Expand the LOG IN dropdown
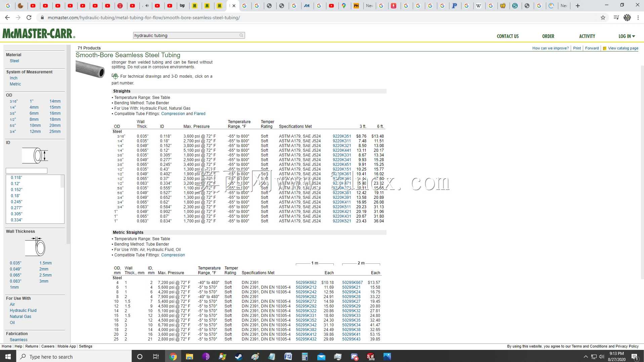Image resolution: width=644 pixels, height=362 pixels. pos(627,36)
